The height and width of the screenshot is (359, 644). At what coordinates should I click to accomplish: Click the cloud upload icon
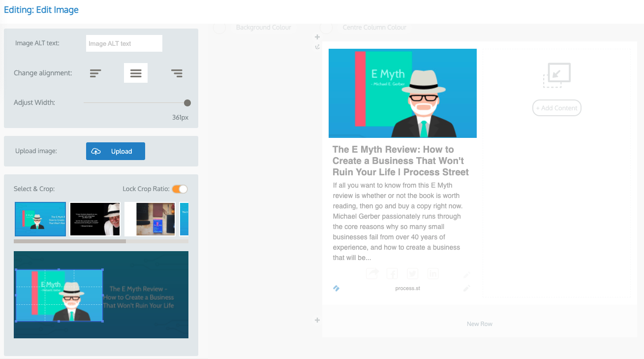[96, 151]
